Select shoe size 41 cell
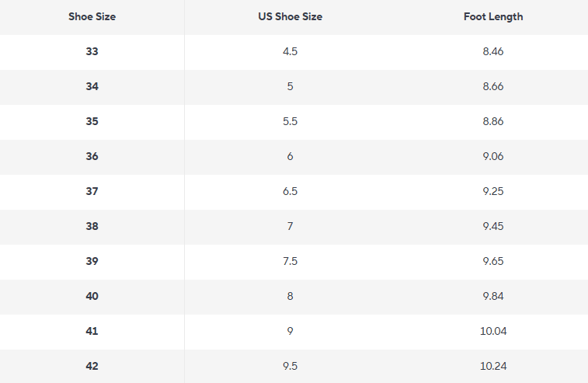This screenshot has width=588, height=383. (x=92, y=330)
